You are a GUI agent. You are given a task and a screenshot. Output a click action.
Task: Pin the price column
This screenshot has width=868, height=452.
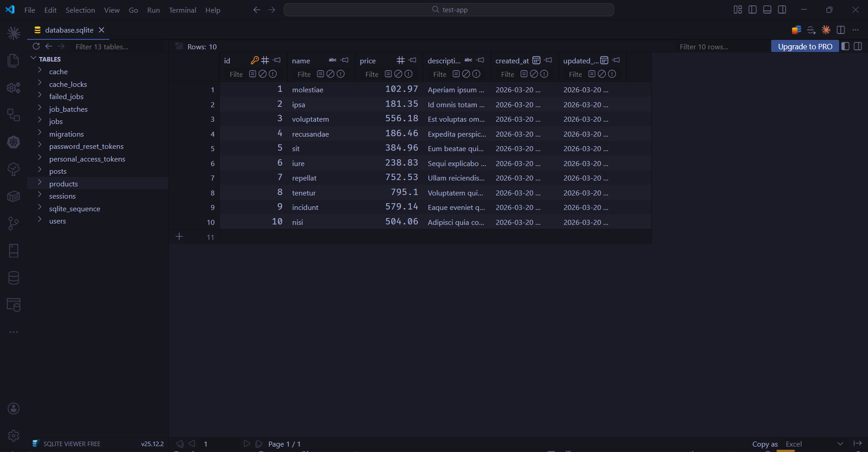click(412, 60)
